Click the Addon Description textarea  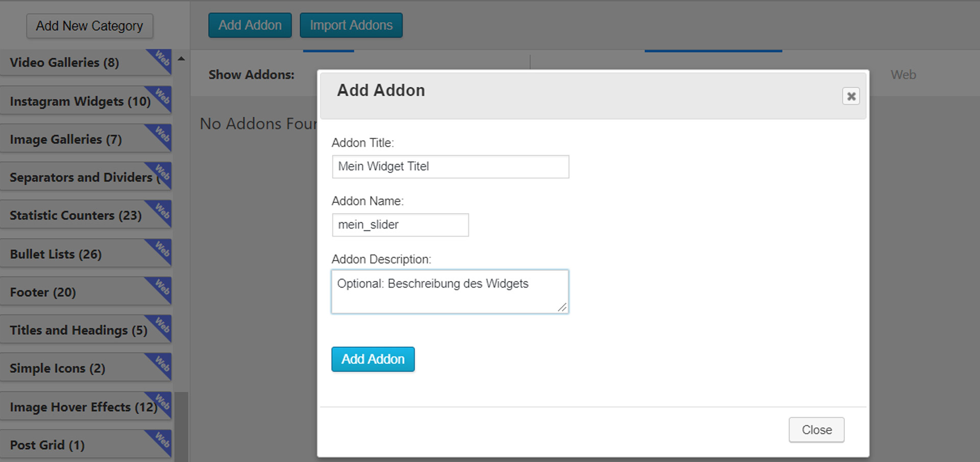[450, 292]
